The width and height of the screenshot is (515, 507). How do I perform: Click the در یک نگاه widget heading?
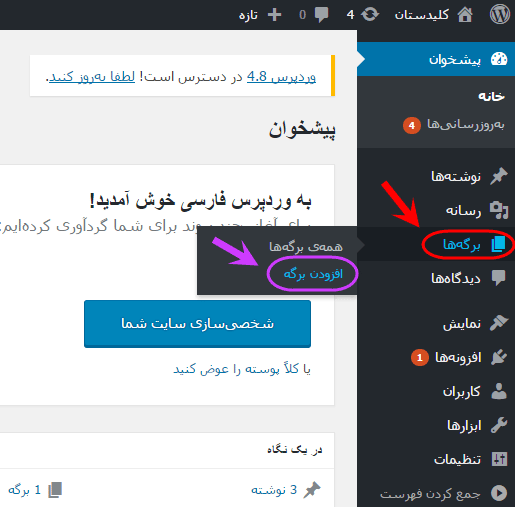295,450
